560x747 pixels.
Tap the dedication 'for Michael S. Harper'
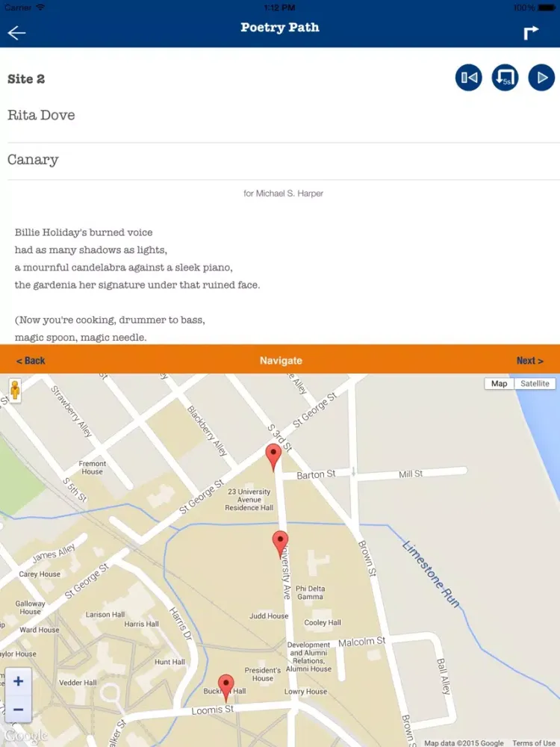283,193
